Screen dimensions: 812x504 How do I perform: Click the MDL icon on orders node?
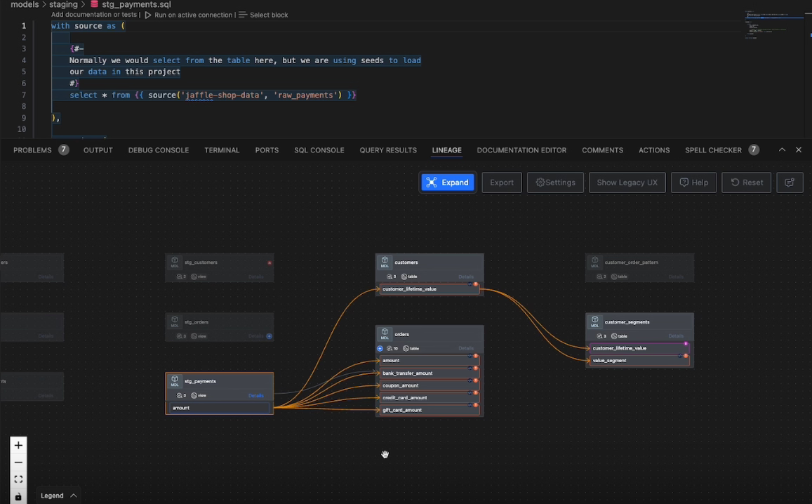(x=385, y=333)
